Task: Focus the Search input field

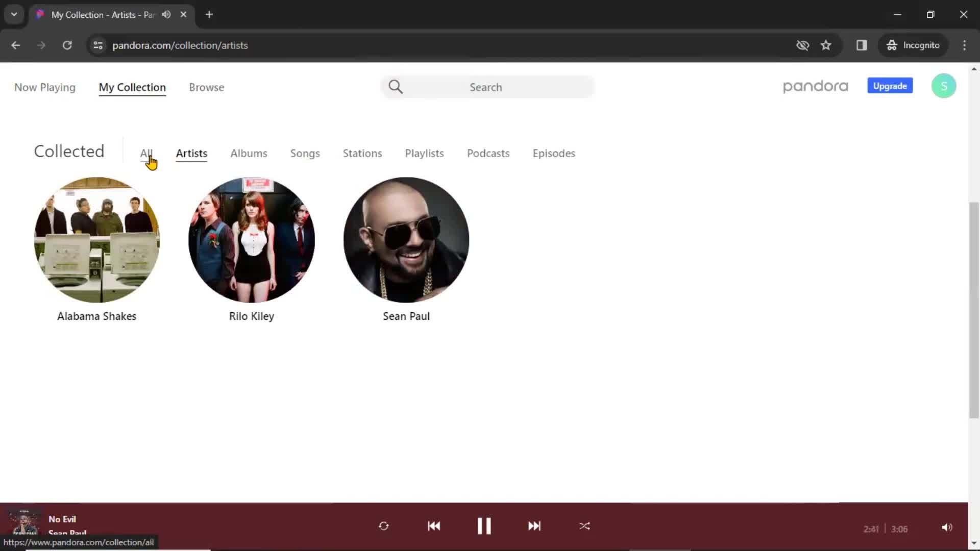Action: pyautogui.click(x=487, y=87)
